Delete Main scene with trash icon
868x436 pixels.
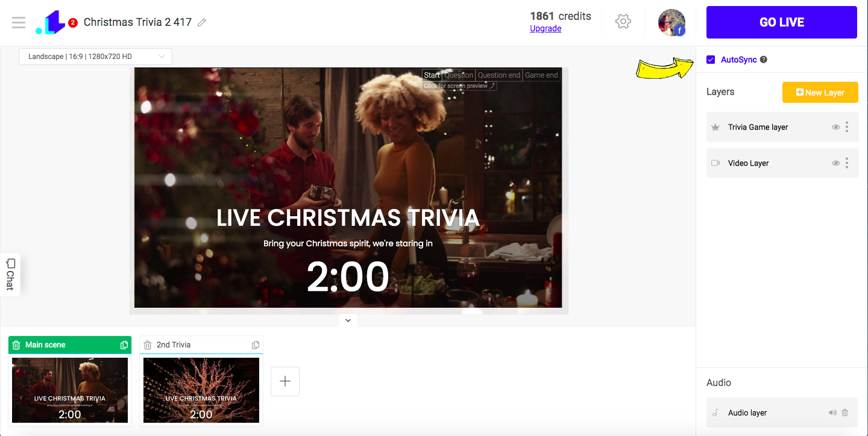click(x=16, y=345)
